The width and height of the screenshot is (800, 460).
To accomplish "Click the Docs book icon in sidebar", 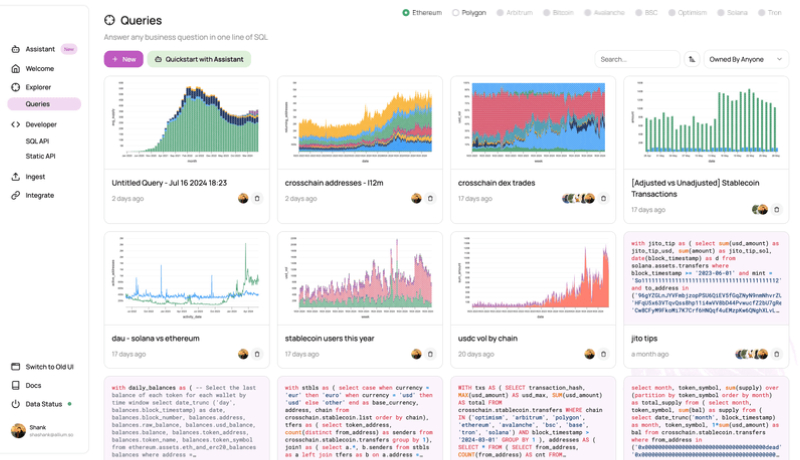I will (15, 385).
